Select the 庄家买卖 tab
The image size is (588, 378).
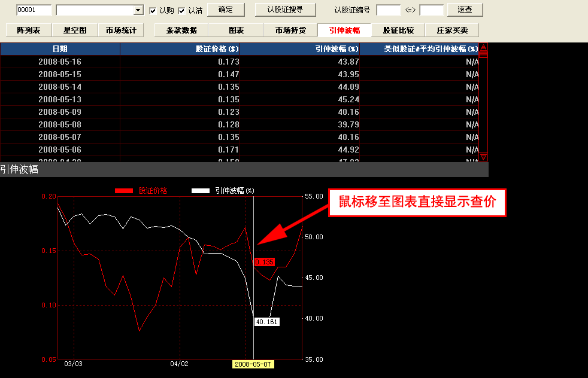[452, 31]
